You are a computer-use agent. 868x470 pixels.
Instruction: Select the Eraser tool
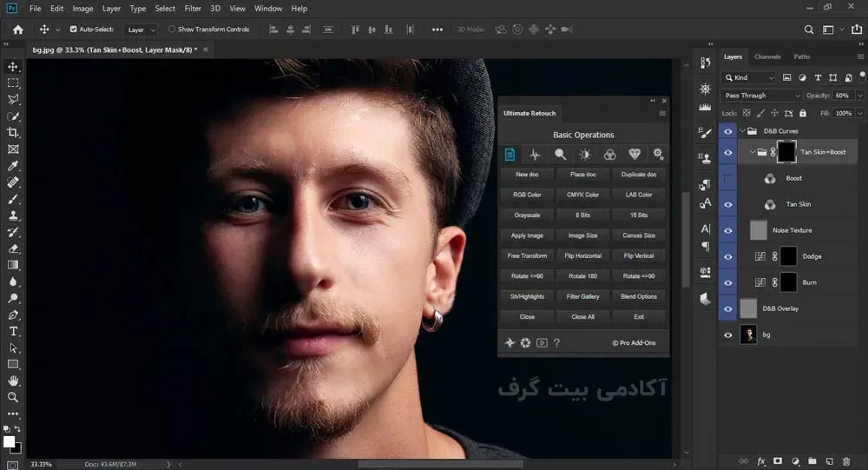pyautogui.click(x=13, y=248)
